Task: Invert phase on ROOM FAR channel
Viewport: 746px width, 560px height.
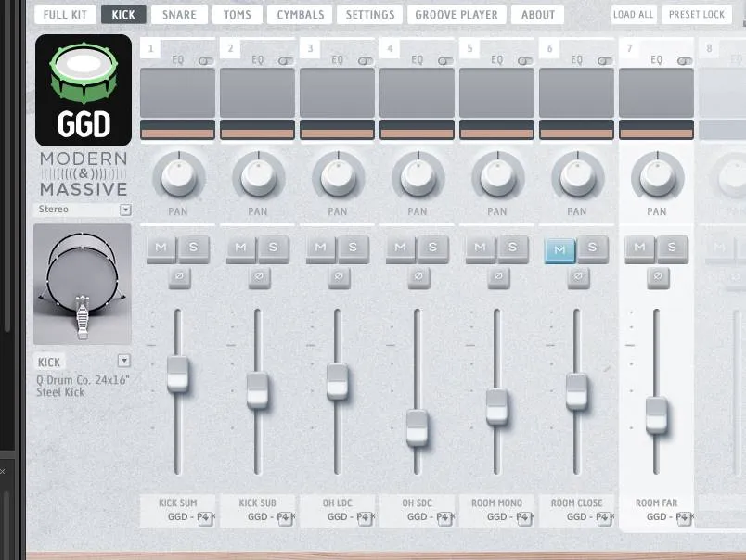Action: coord(659,277)
